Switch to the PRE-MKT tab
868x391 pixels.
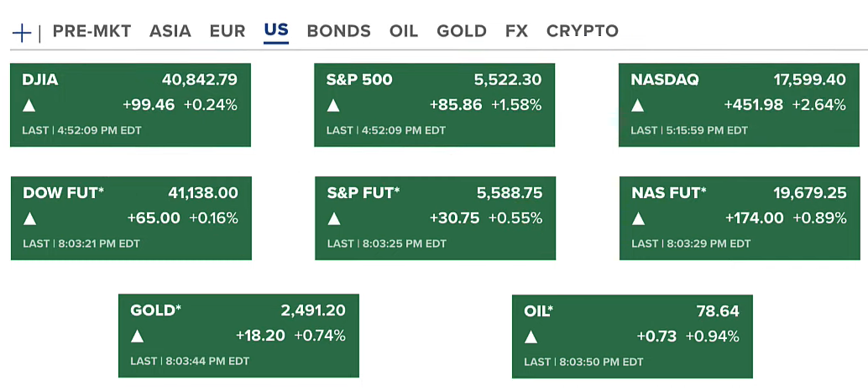coord(92,31)
